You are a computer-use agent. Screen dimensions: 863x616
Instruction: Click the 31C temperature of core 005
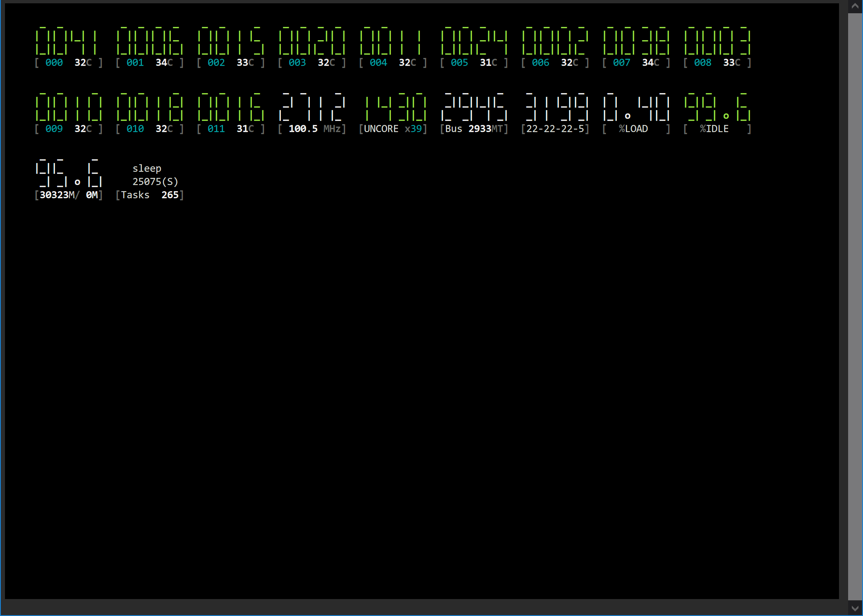point(489,62)
